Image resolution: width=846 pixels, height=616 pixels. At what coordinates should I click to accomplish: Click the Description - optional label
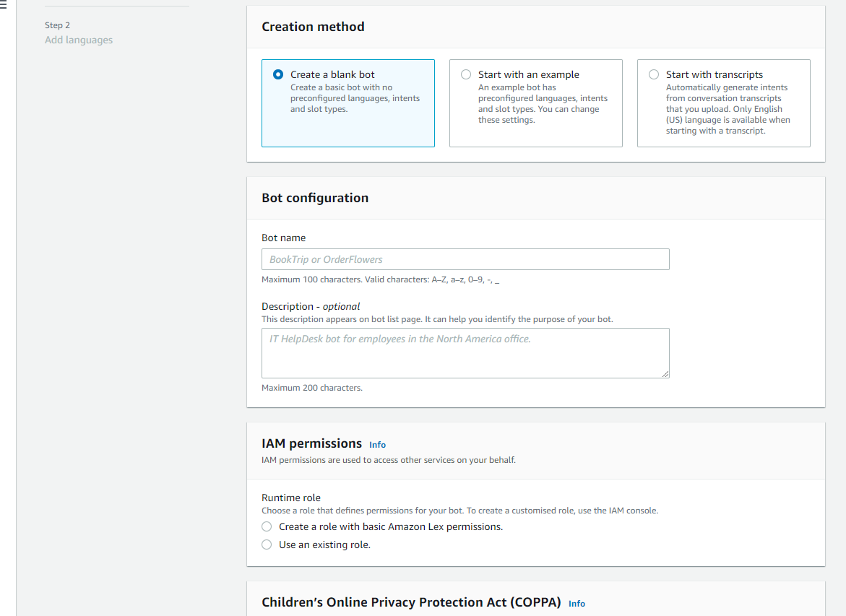tap(311, 306)
